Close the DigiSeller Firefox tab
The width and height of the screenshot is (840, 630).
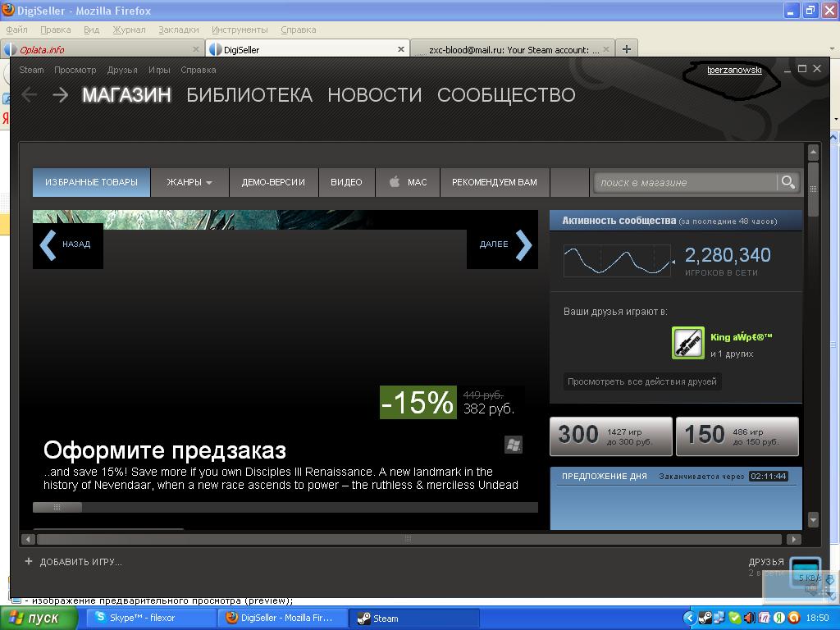click(400, 49)
